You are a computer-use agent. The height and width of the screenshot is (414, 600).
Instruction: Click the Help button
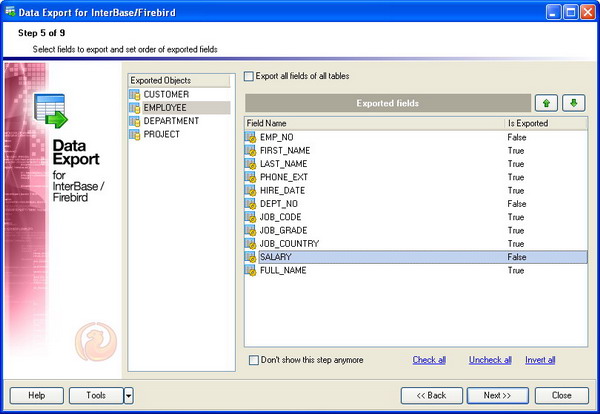coord(37,396)
